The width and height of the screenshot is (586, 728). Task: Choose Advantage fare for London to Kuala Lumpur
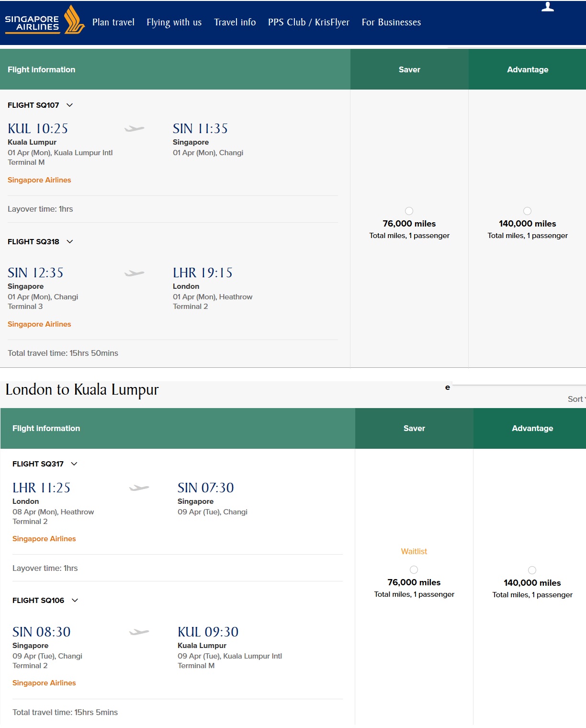[532, 570]
